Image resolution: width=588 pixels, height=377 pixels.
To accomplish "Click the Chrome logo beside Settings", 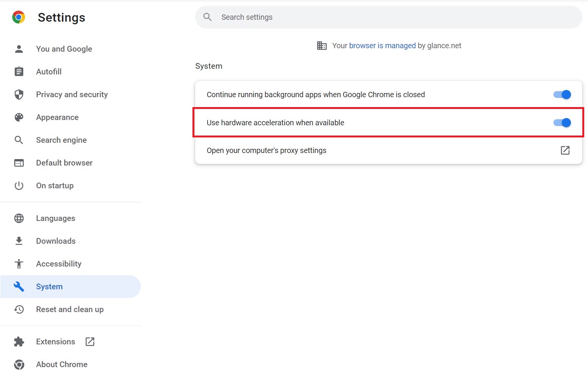I will click(x=19, y=17).
